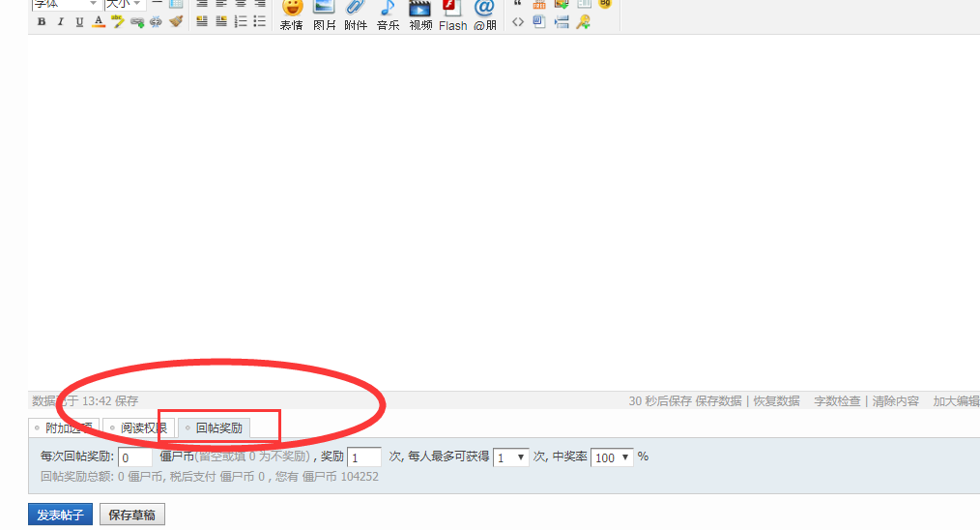Set post background with Bg icon
The width and height of the screenshot is (980, 530).
pyautogui.click(x=605, y=3)
